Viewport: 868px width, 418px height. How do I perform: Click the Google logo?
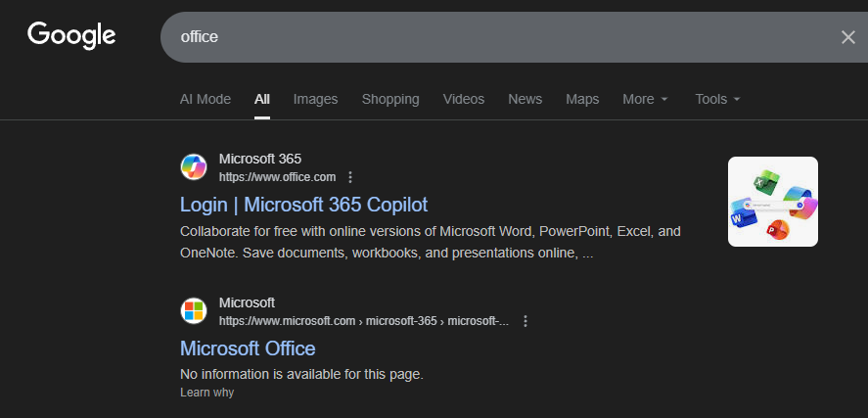71,36
